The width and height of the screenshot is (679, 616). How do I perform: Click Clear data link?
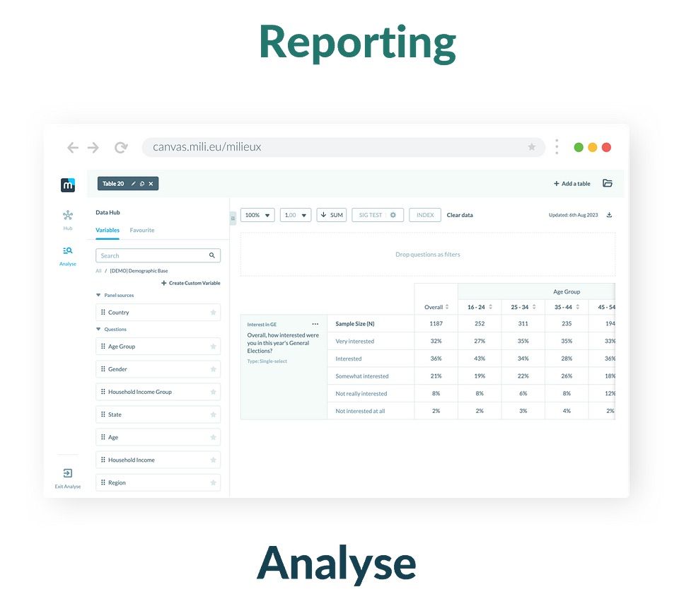pyautogui.click(x=460, y=215)
